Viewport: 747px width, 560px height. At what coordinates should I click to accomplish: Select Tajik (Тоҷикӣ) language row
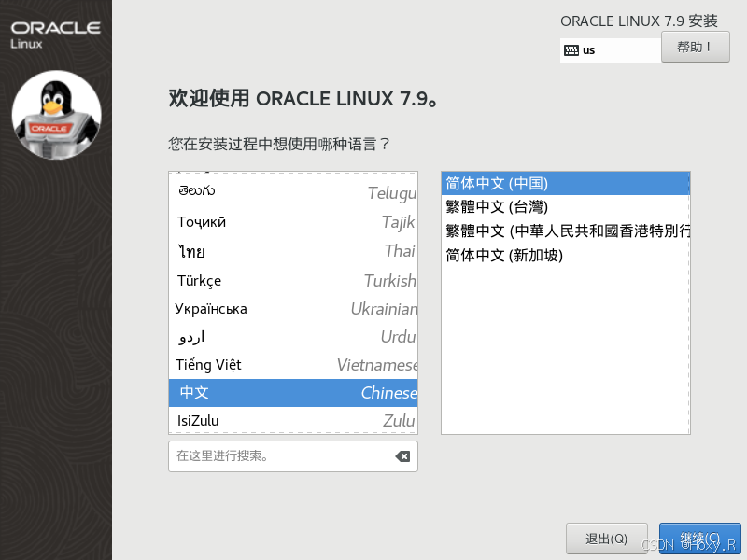pyautogui.click(x=293, y=222)
